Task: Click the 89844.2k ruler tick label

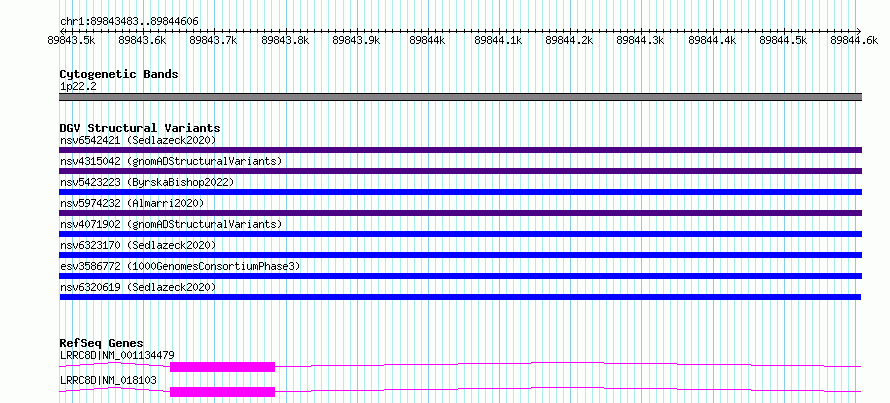Action: (569, 40)
